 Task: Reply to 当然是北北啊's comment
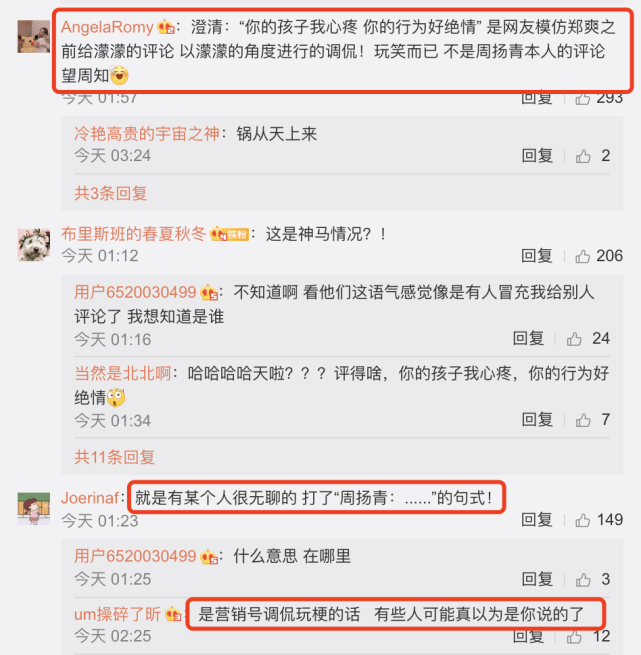click(x=537, y=419)
